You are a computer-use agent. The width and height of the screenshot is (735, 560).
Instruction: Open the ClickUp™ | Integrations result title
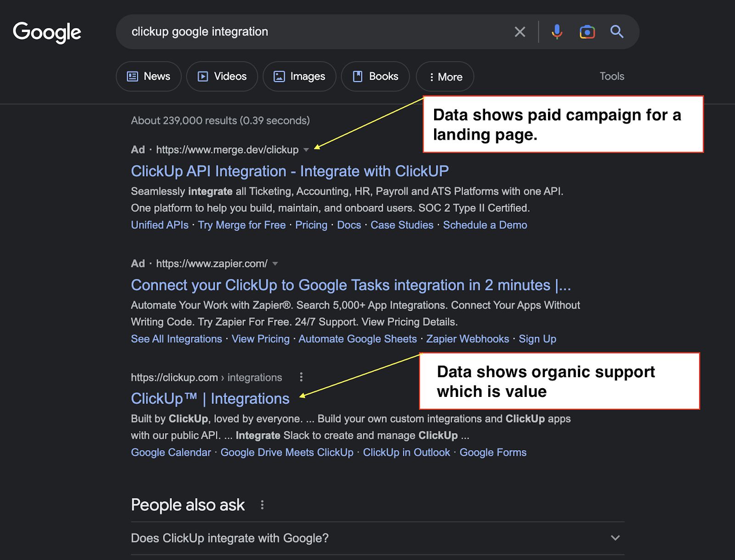tap(210, 399)
